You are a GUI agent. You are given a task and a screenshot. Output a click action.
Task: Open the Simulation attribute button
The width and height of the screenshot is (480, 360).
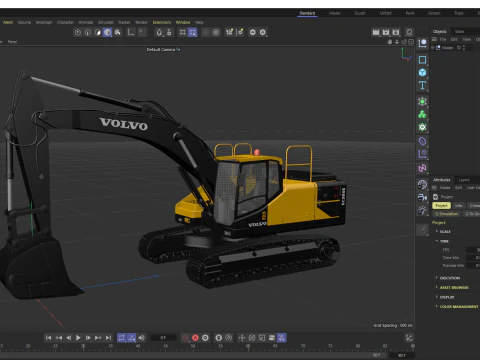pyautogui.click(x=447, y=214)
